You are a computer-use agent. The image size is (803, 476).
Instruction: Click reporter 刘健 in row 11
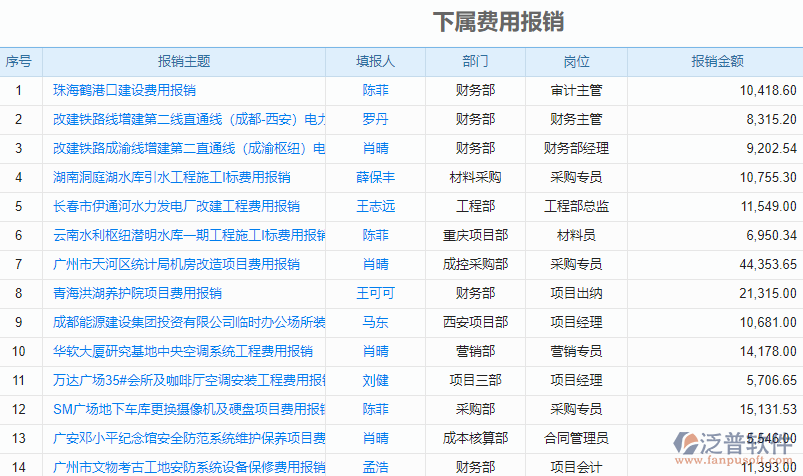tap(375, 381)
